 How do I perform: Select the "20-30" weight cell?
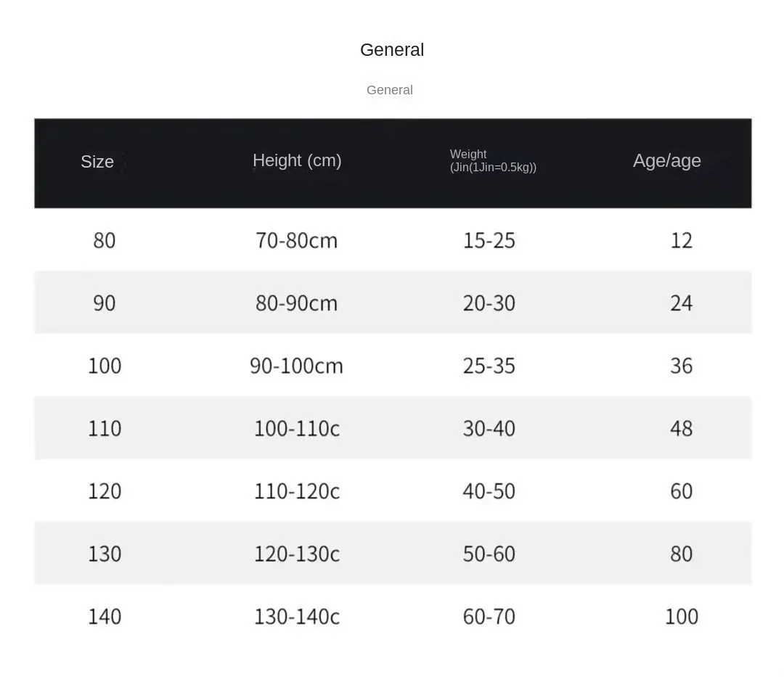[x=489, y=303]
